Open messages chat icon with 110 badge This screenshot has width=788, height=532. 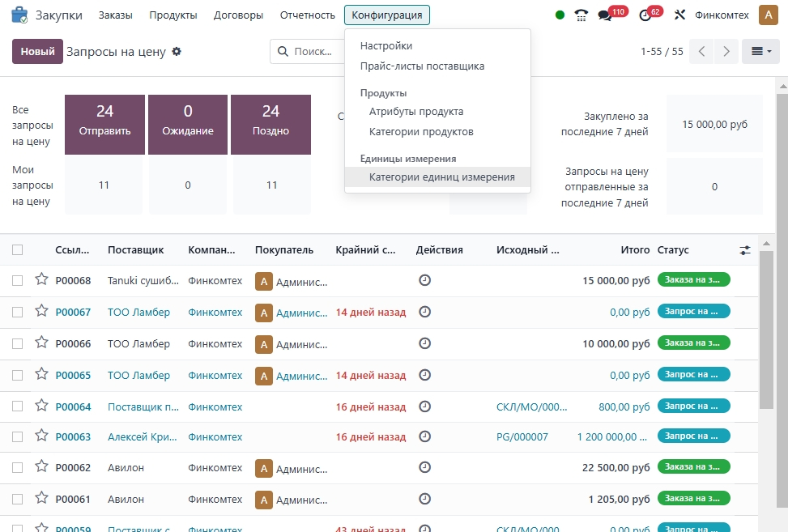click(604, 15)
